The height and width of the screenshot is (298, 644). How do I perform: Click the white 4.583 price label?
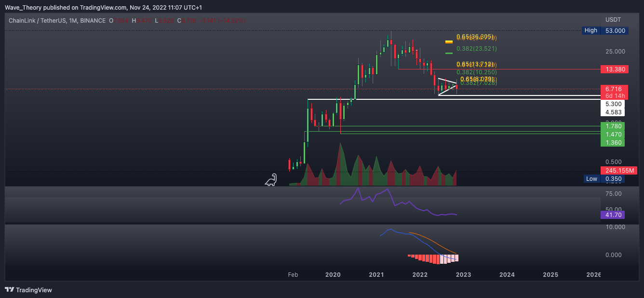(x=613, y=112)
